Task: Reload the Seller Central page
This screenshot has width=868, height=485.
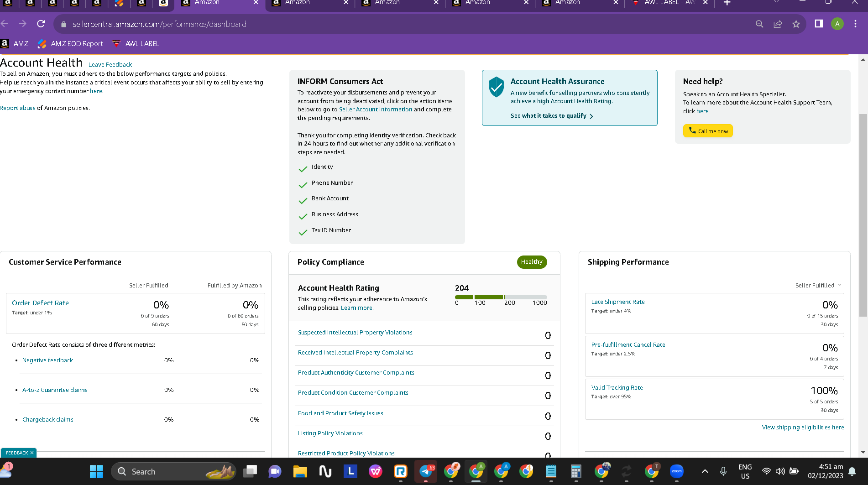Action: 41,24
